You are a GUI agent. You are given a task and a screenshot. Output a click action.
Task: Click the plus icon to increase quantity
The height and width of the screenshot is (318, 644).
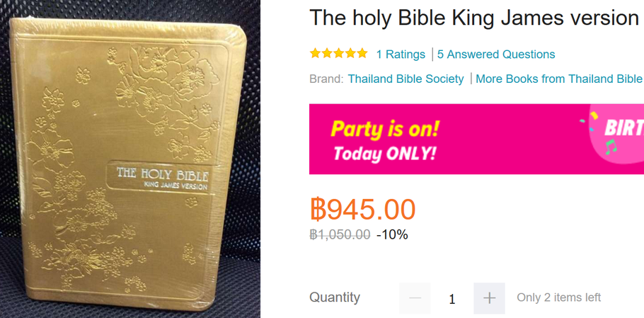pos(489,298)
